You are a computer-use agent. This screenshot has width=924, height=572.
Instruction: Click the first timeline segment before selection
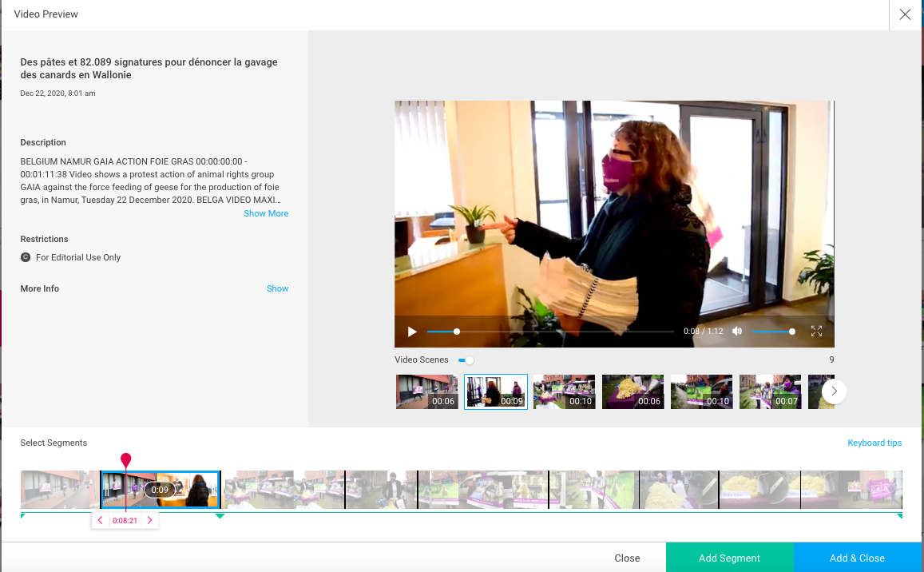tap(60, 490)
